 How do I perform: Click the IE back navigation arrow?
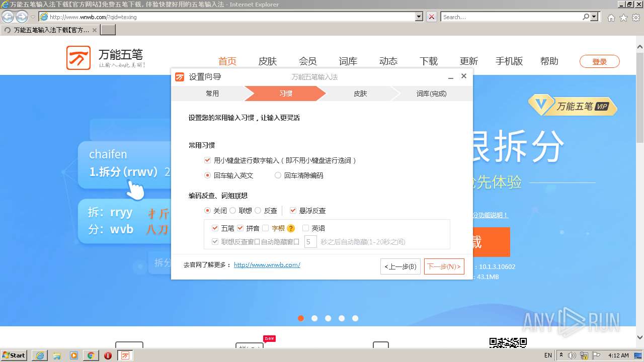point(8,17)
